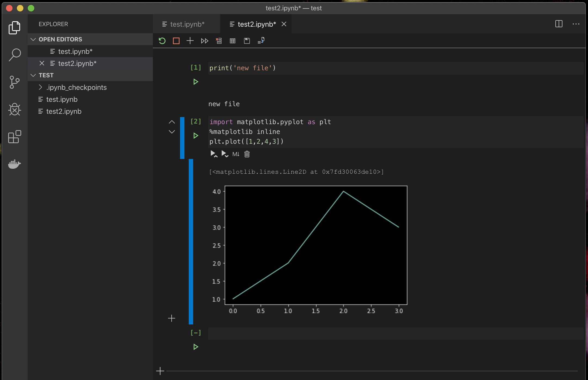This screenshot has width=588, height=380.
Task: Close the test2.ipynb tab
Action: (284, 24)
